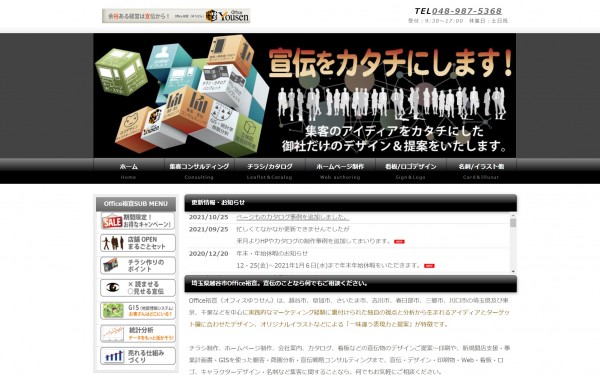Open the SALE 期間限定キャンペーン sidebar banner
Viewport: 600px width, 375px height.
[138, 221]
